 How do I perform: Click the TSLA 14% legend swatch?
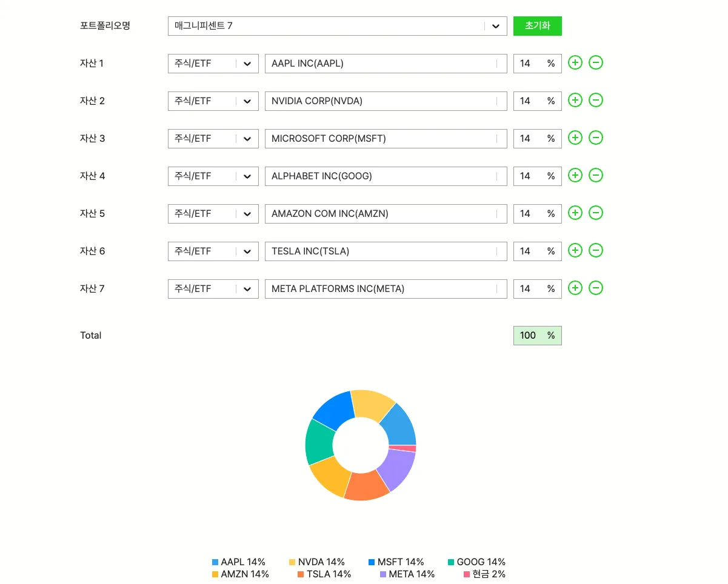301,574
